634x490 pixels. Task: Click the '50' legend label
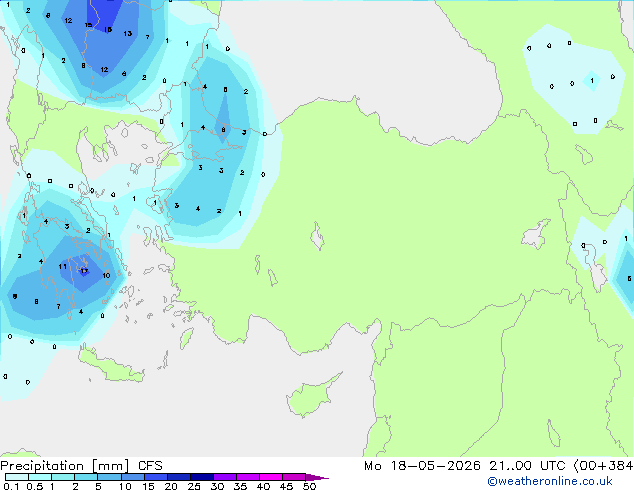[309, 486]
